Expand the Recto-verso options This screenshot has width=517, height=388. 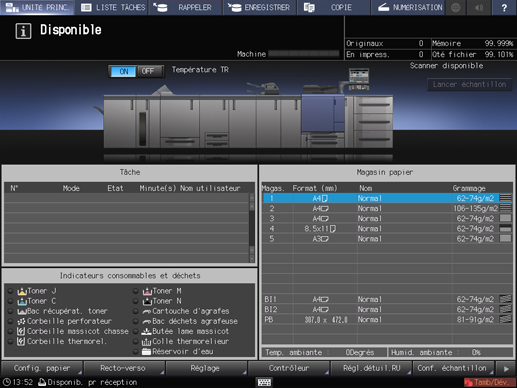[124, 368]
